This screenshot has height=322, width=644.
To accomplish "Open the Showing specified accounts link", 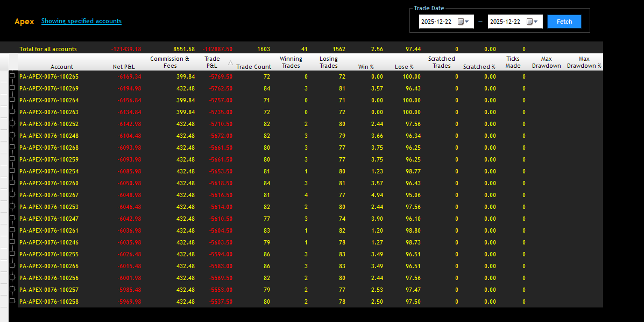I will pos(81,21).
